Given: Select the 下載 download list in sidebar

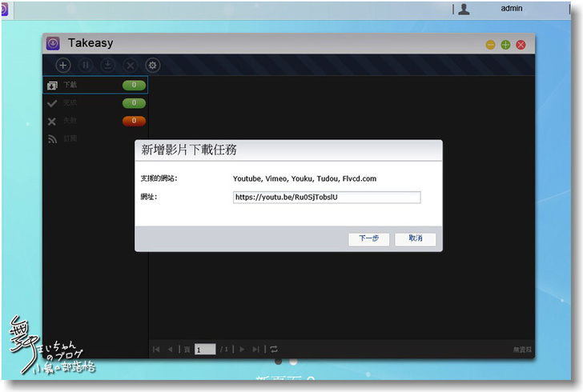Looking at the screenshot, I should (95, 85).
